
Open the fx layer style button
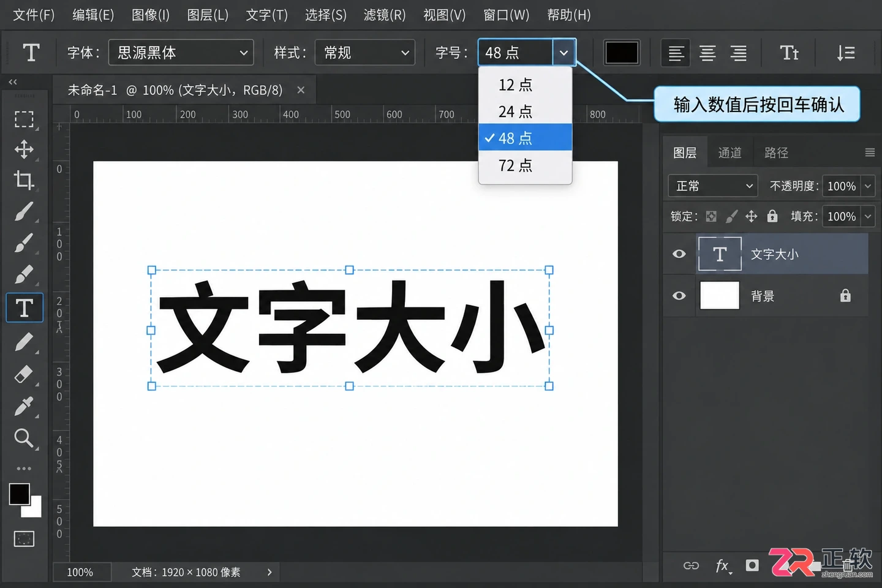(x=723, y=565)
